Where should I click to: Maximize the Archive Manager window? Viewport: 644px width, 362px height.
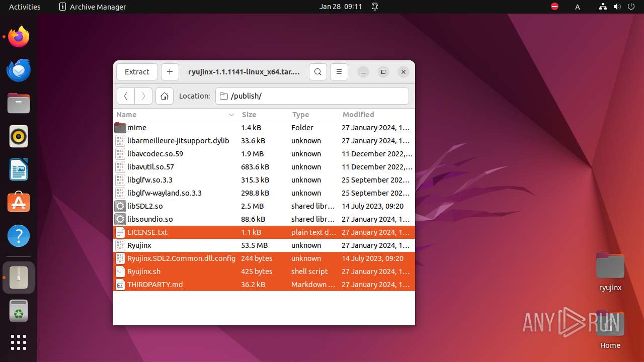click(383, 72)
